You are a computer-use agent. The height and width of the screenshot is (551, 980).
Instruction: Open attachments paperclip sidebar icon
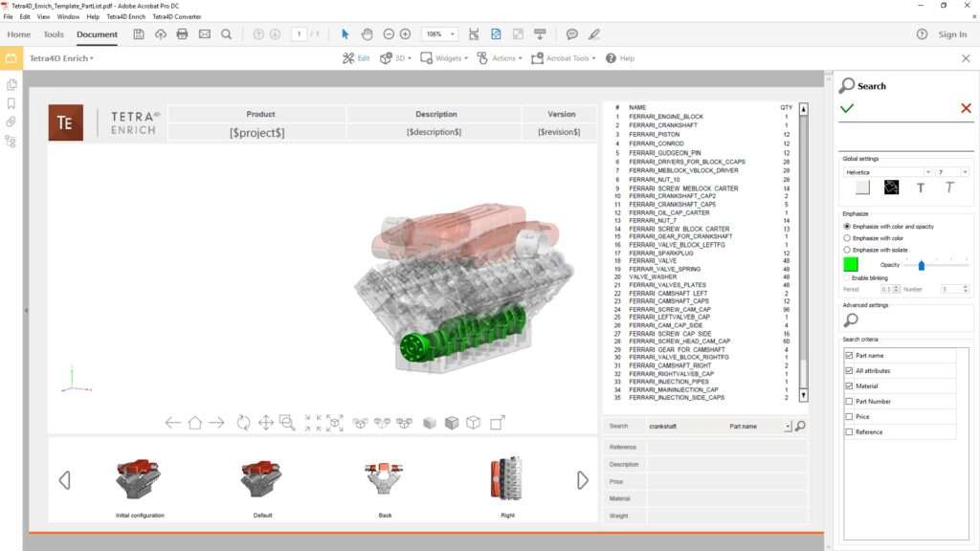pos(11,121)
